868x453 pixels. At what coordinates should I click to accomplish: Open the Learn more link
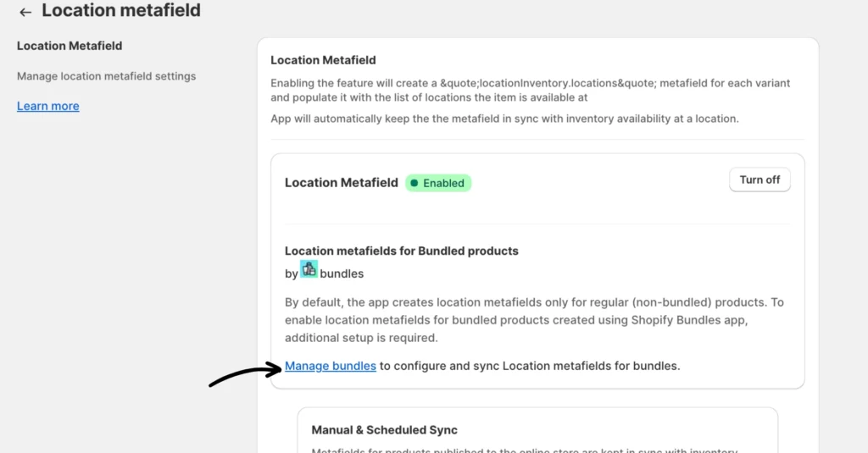point(48,107)
